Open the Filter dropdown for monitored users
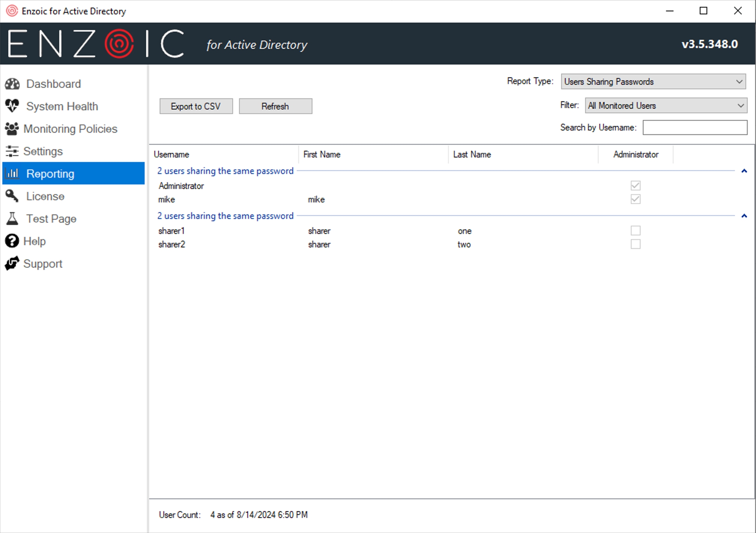 pos(666,106)
